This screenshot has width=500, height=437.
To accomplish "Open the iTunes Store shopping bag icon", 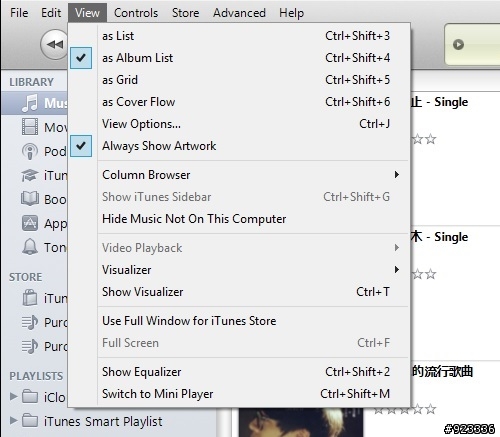I will (x=30, y=298).
